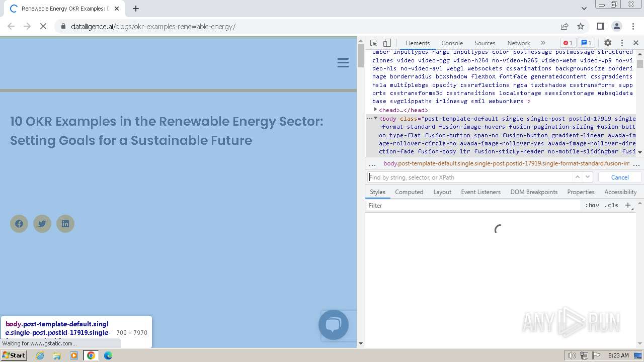Click the article title heading
Image resolution: width=644 pixels, height=362 pixels.
tap(167, 131)
